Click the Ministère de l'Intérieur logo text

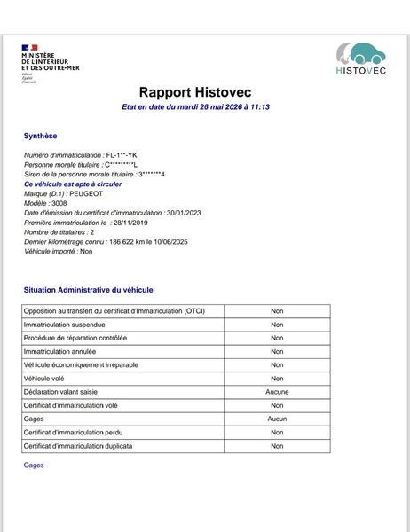(51, 62)
